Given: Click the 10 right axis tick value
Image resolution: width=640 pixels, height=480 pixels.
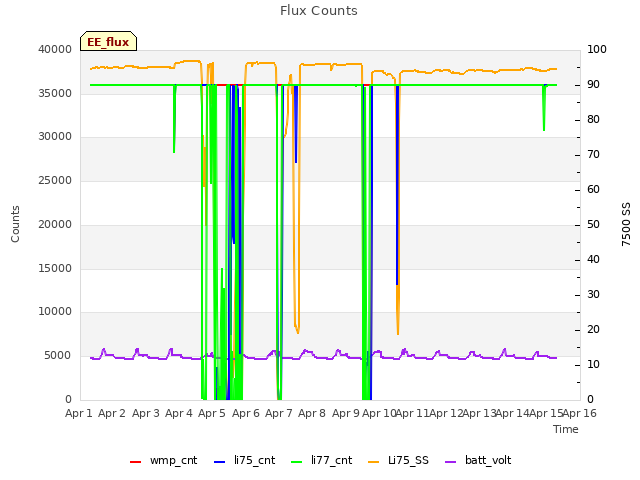Looking at the screenshot, I should (x=593, y=364).
